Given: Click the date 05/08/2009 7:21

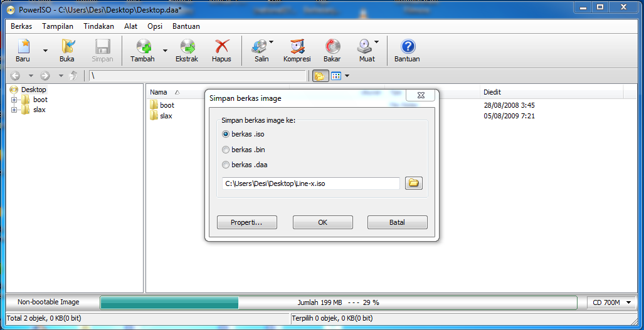Looking at the screenshot, I should coord(509,116).
